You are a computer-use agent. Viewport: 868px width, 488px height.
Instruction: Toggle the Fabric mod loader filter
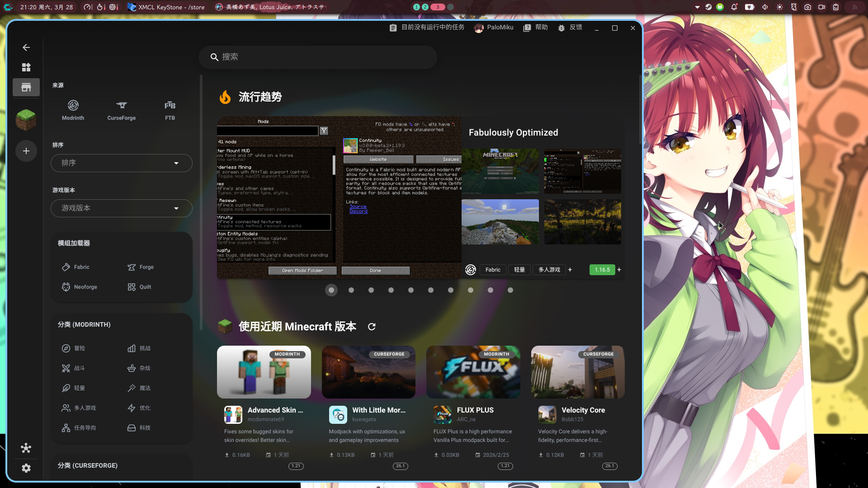(76, 267)
